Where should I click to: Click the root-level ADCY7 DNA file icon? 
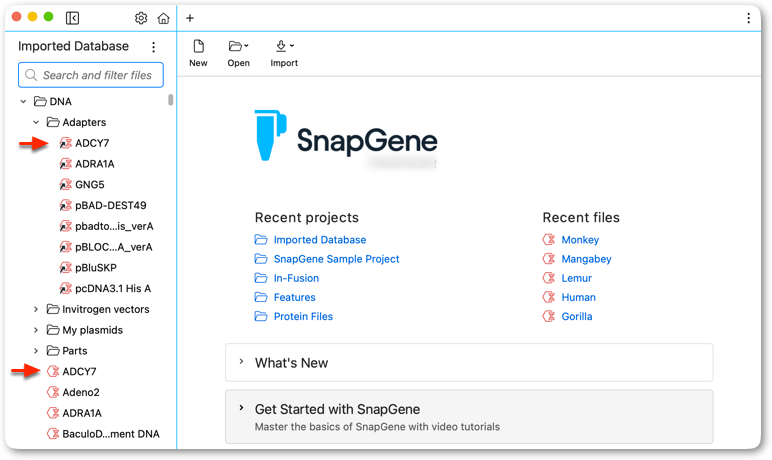coord(53,371)
